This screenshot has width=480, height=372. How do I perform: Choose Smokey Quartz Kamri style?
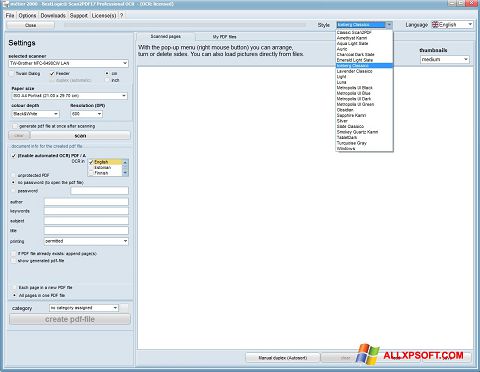(357, 132)
